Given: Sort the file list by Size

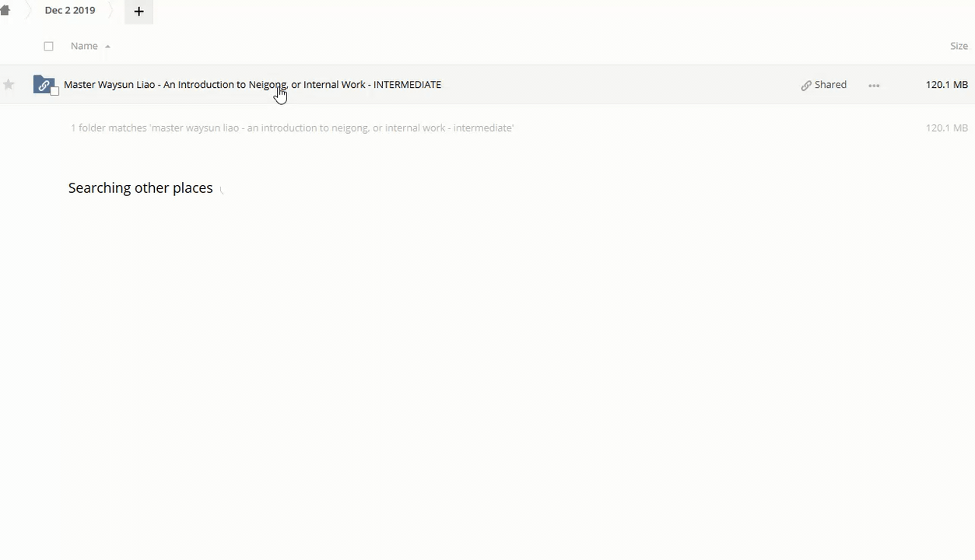Looking at the screenshot, I should click(959, 46).
